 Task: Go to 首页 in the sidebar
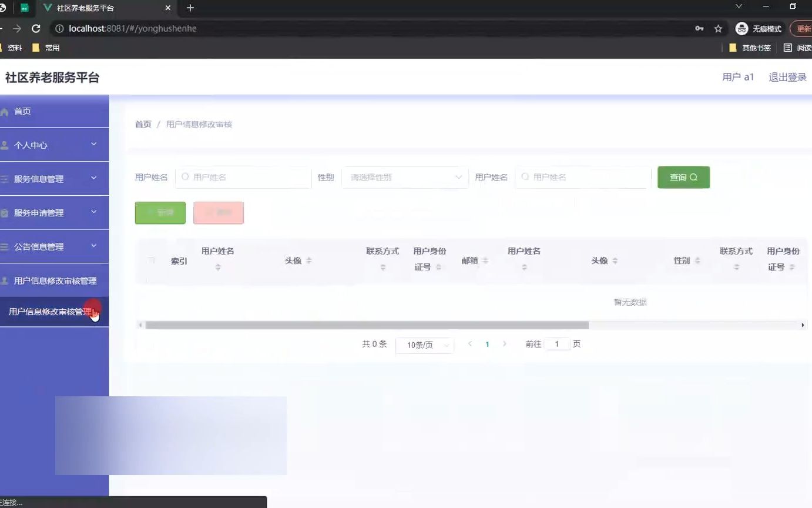(54, 111)
